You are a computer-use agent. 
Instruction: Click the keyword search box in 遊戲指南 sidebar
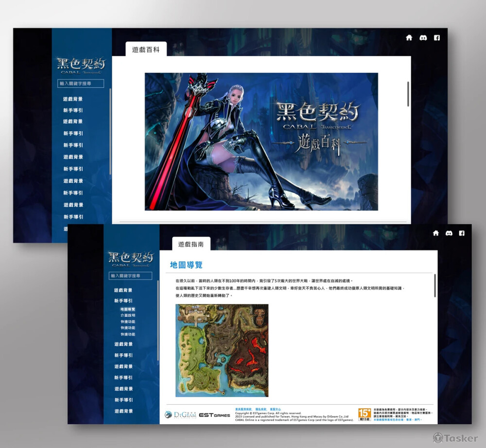tap(130, 276)
